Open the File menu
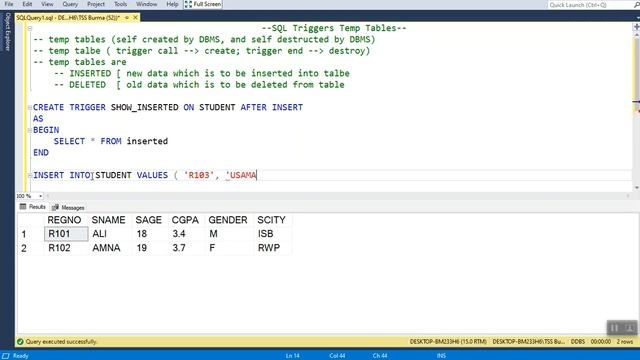The image size is (640, 360). click(9, 4)
